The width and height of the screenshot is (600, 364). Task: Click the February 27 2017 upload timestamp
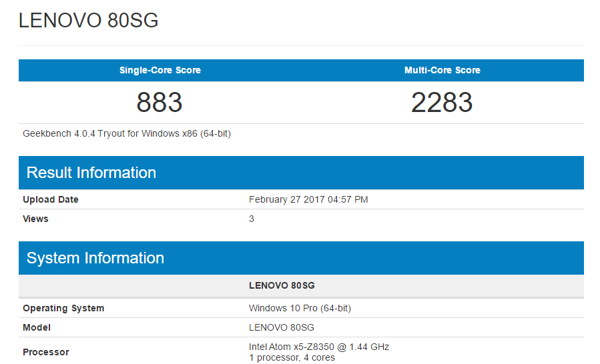pyautogui.click(x=308, y=199)
